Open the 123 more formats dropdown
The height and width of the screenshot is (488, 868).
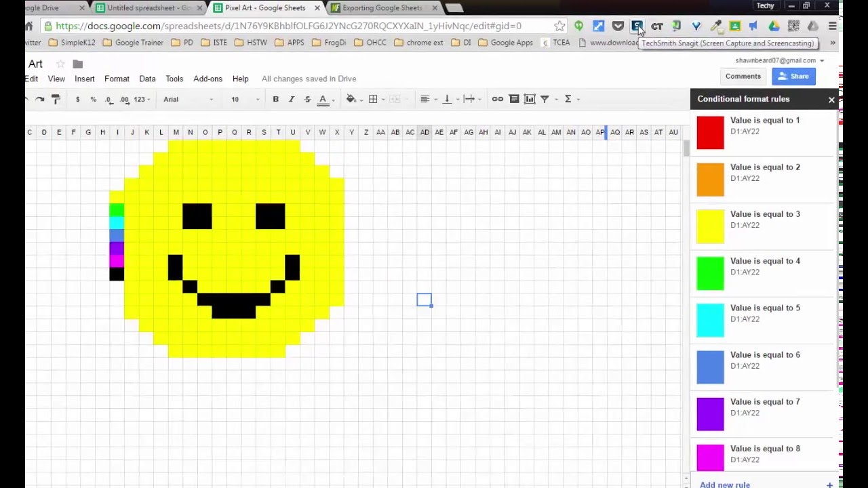142,100
